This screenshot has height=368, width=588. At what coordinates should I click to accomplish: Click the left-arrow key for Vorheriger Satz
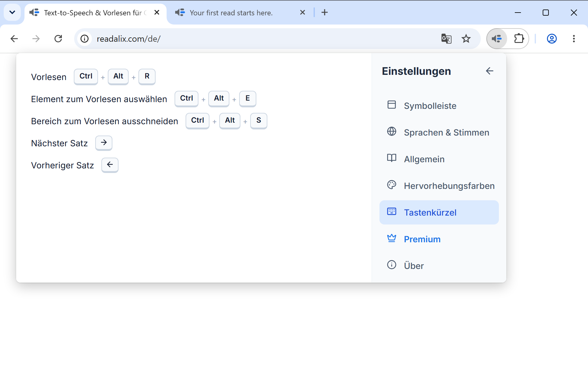point(110,165)
